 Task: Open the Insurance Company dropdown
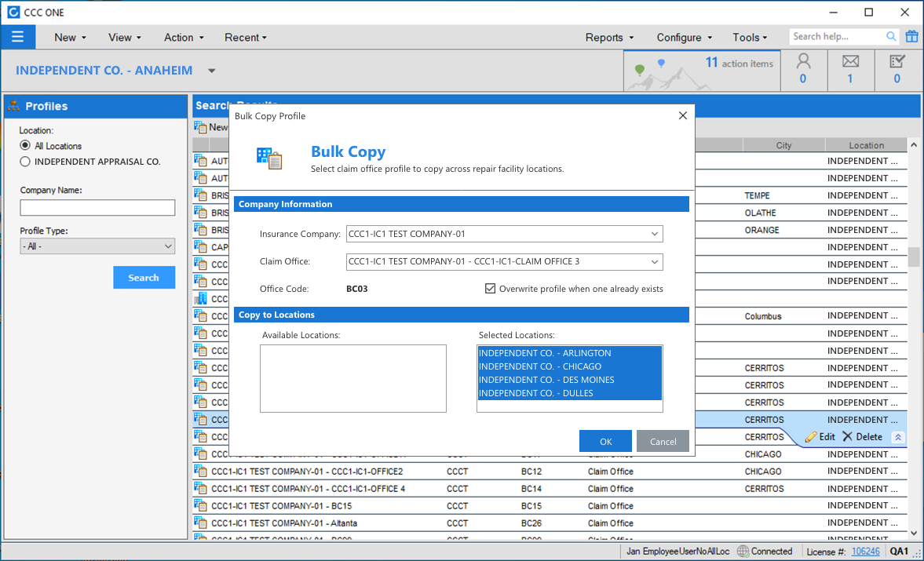[x=654, y=234]
